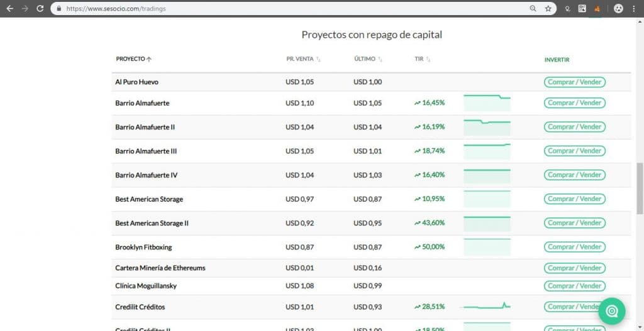
Task: Click Comprar / Vender for Cartera Minería de Ethereums
Action: (575, 268)
